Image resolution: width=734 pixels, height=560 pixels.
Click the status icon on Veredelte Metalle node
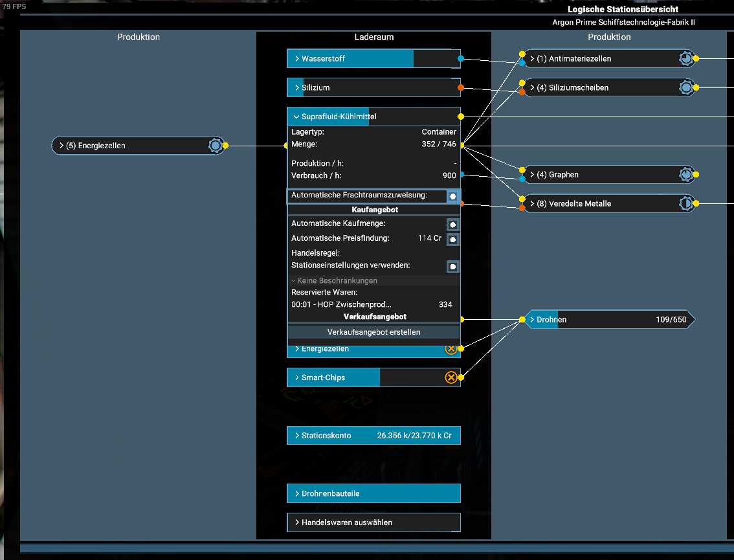click(686, 204)
